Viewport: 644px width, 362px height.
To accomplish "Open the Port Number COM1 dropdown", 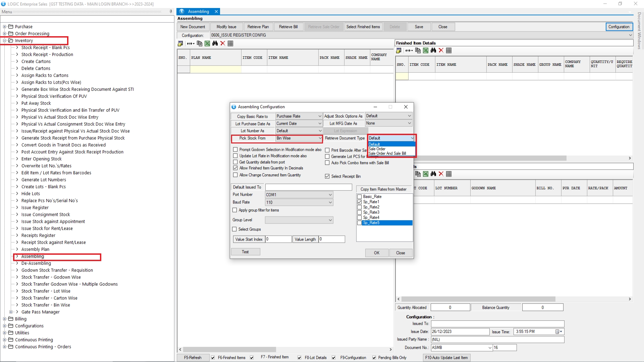I will (x=330, y=195).
